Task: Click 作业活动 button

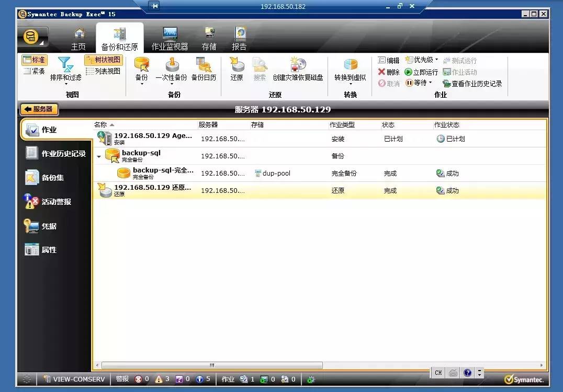Action: click(459, 72)
